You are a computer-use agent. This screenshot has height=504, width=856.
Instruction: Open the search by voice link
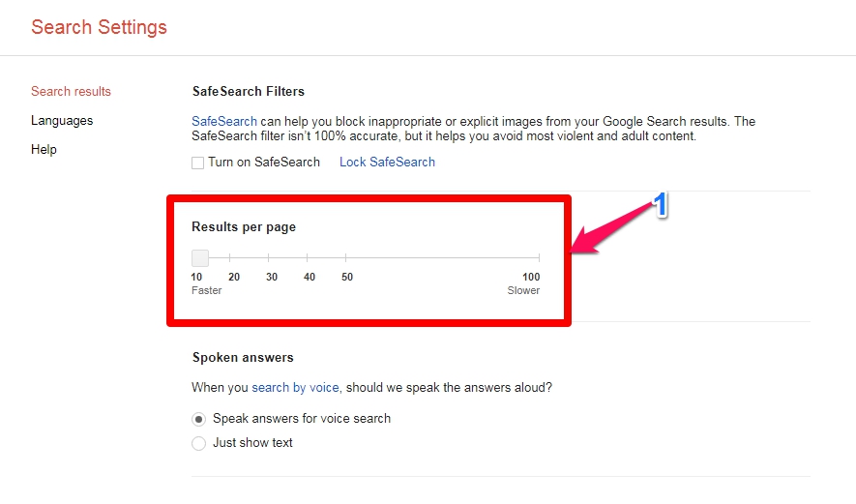(295, 388)
